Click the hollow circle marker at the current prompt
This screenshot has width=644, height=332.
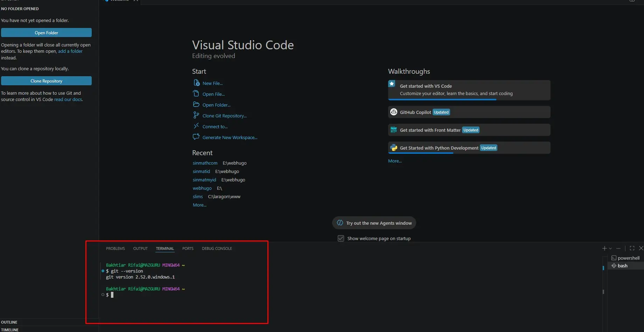coord(103,295)
